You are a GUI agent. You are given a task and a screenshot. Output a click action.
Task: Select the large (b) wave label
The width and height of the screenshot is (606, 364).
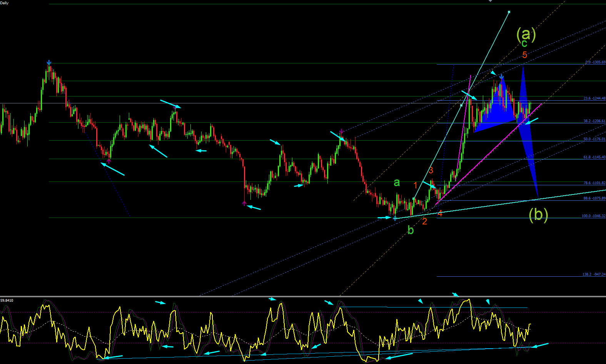coord(538,214)
